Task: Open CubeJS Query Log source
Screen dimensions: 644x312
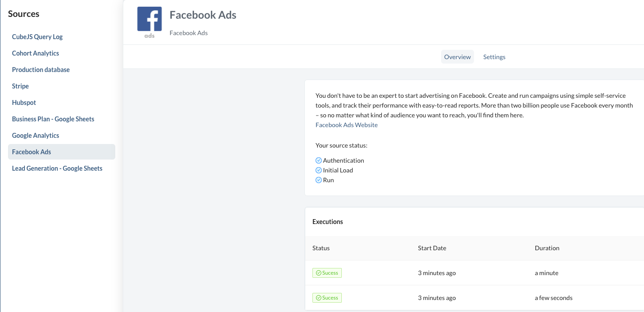Action: [37, 37]
